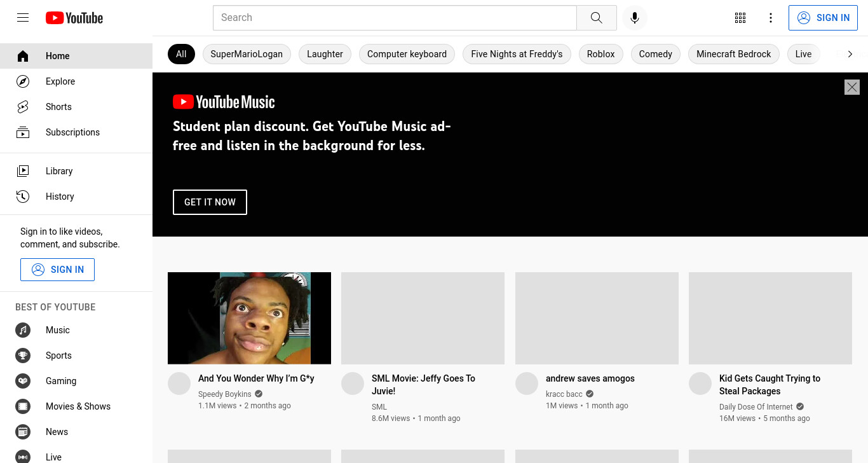The image size is (868, 463).
Task: Click Daily Dose Of Internet channel avatar
Action: 700,384
